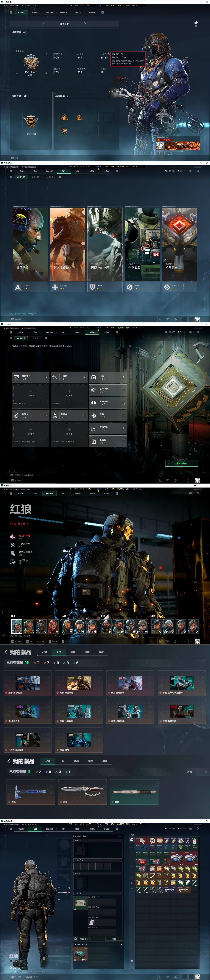Open the 钻石III rank badge
210x980 pixels.
31,62
